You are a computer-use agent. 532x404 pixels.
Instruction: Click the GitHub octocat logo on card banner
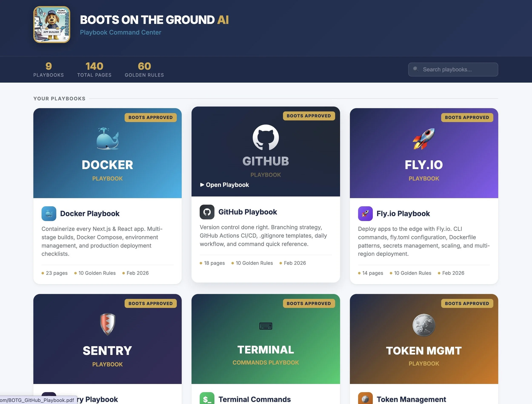pos(266,137)
